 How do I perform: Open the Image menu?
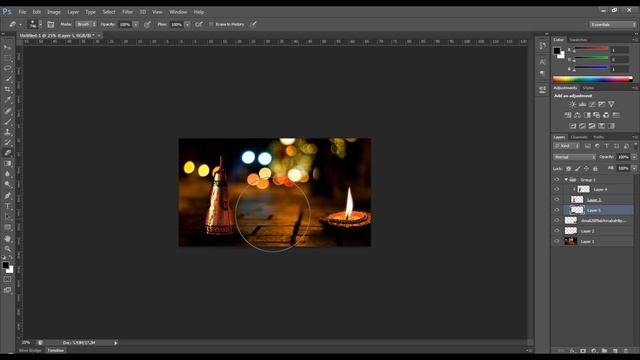click(53, 12)
